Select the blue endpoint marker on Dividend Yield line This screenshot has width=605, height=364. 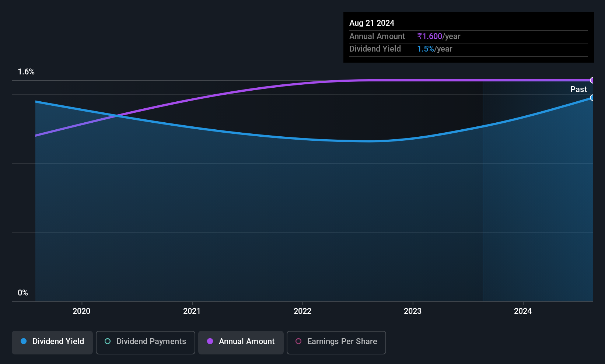coord(592,98)
